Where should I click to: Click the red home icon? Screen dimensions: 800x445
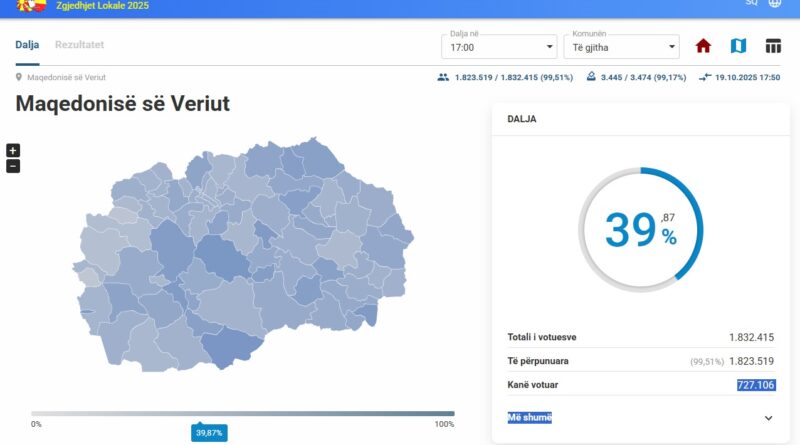point(703,46)
